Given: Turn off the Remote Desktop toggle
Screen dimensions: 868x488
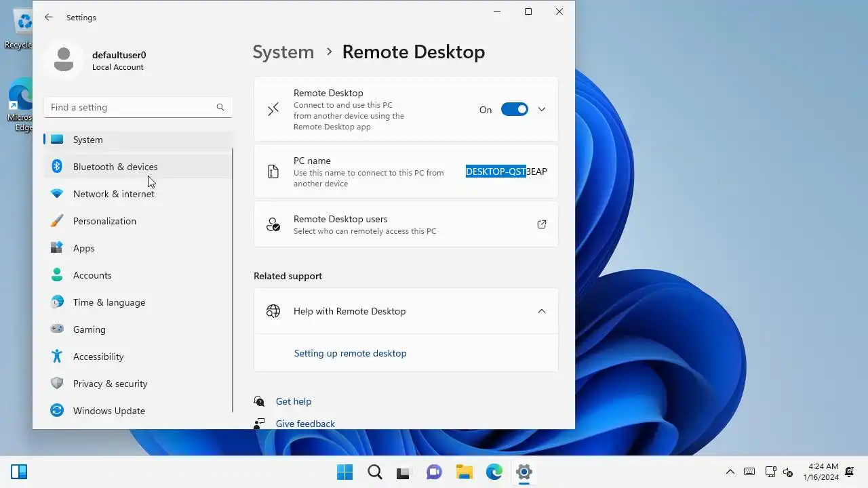Looking at the screenshot, I should point(515,109).
